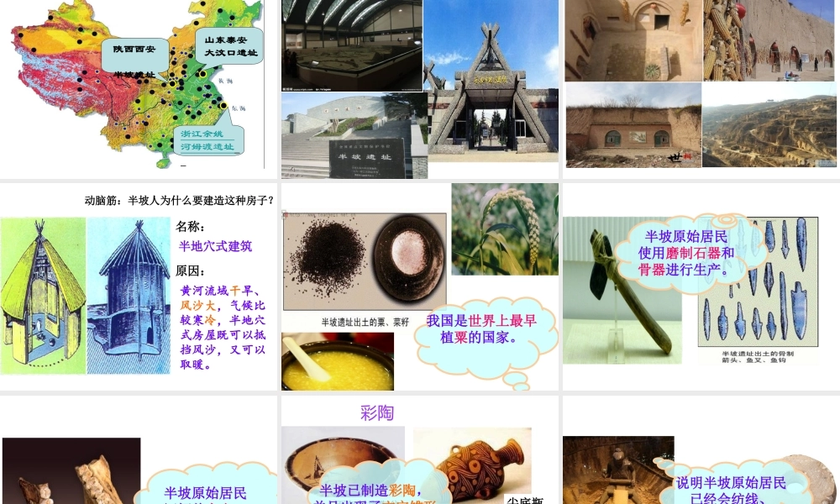Select the cave house with arched windows photo
This screenshot has width=840, height=504.
click(633, 125)
